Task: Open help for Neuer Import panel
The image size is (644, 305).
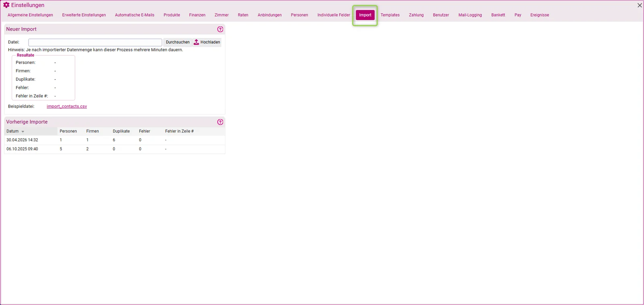Action: (x=220, y=29)
